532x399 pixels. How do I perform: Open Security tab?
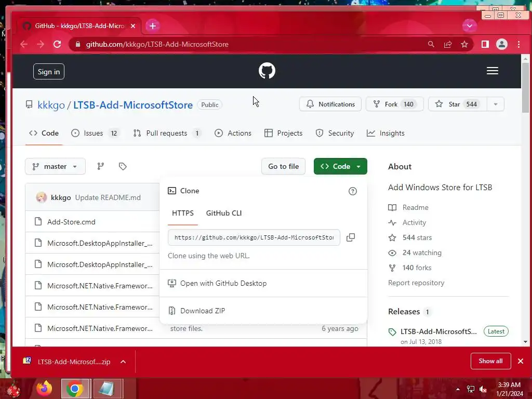(335, 133)
